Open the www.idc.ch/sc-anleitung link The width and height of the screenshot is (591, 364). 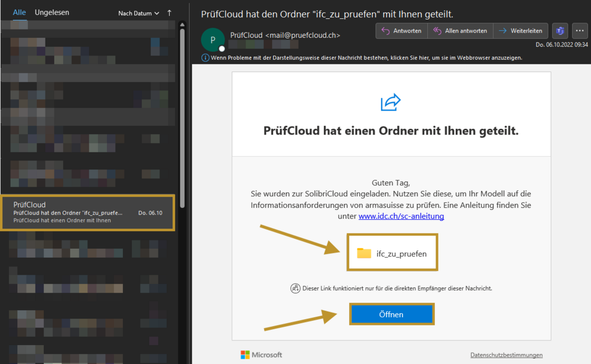click(x=401, y=216)
